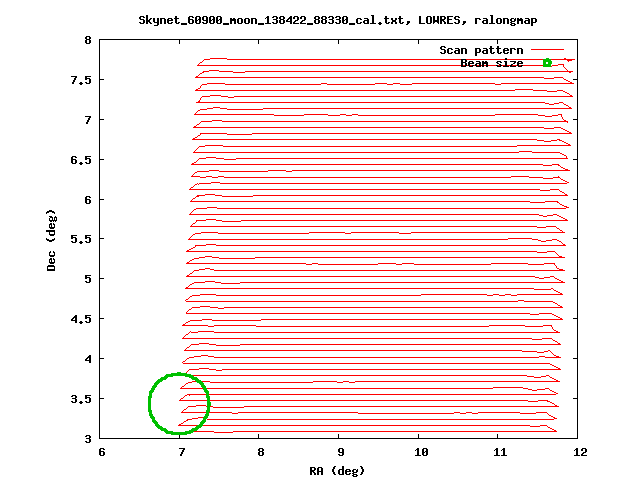
Task: Click the y-axis tick label 6.5
Action: (x=81, y=160)
